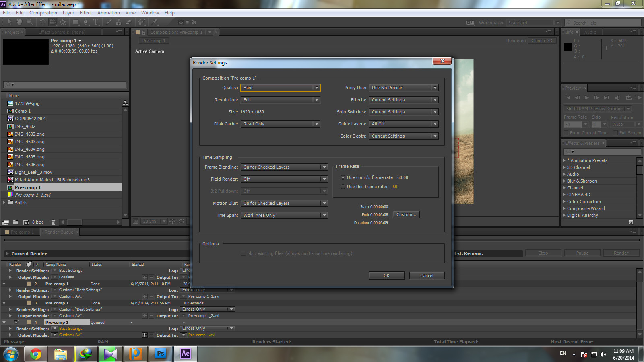Image resolution: width=644 pixels, height=362 pixels.
Task: Expand the Solids folder in Project panel
Action: (4, 203)
